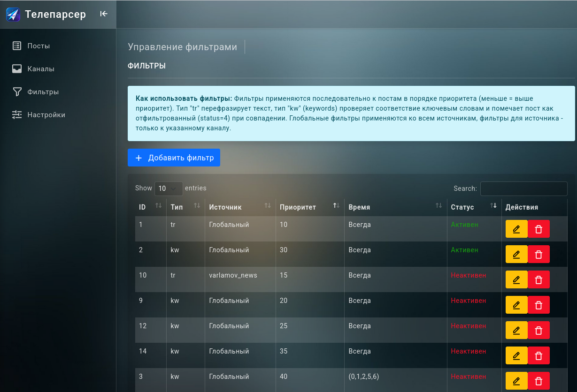Click priority value 15 cell

(x=310, y=279)
